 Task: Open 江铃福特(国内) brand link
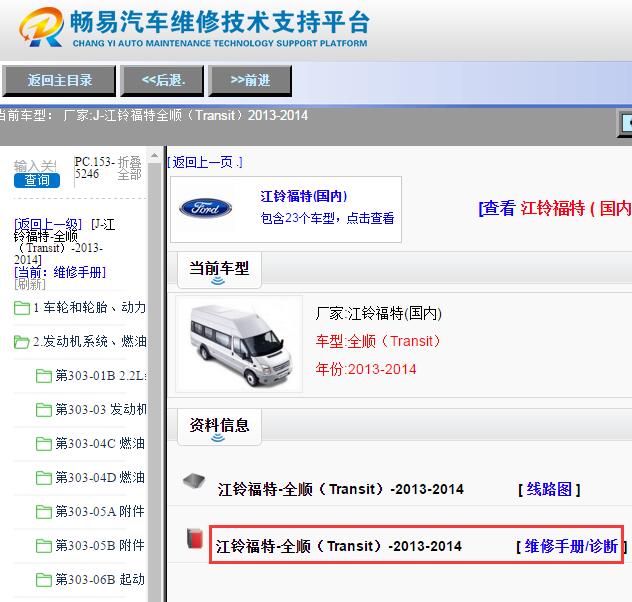[x=304, y=196]
